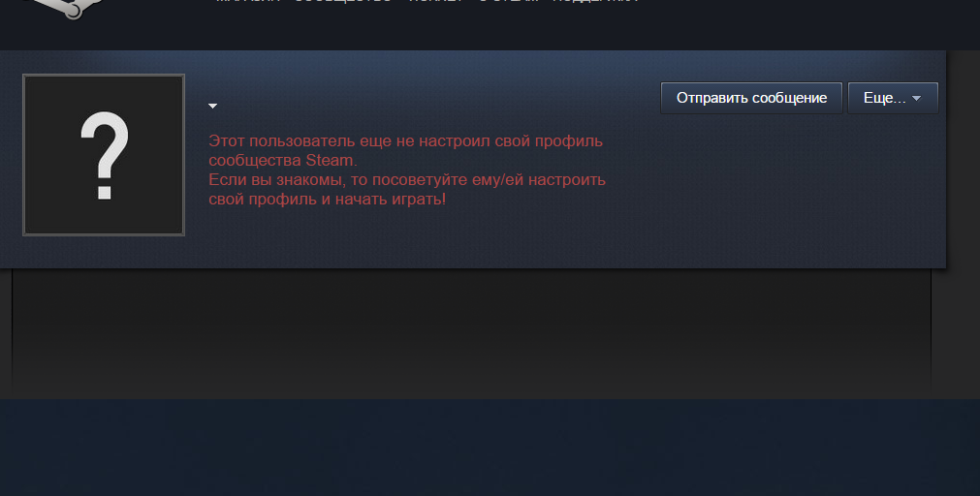Screen dimensions: 980x496
Task: Click the red text line starting with Этот пользователь
Action: (x=405, y=140)
